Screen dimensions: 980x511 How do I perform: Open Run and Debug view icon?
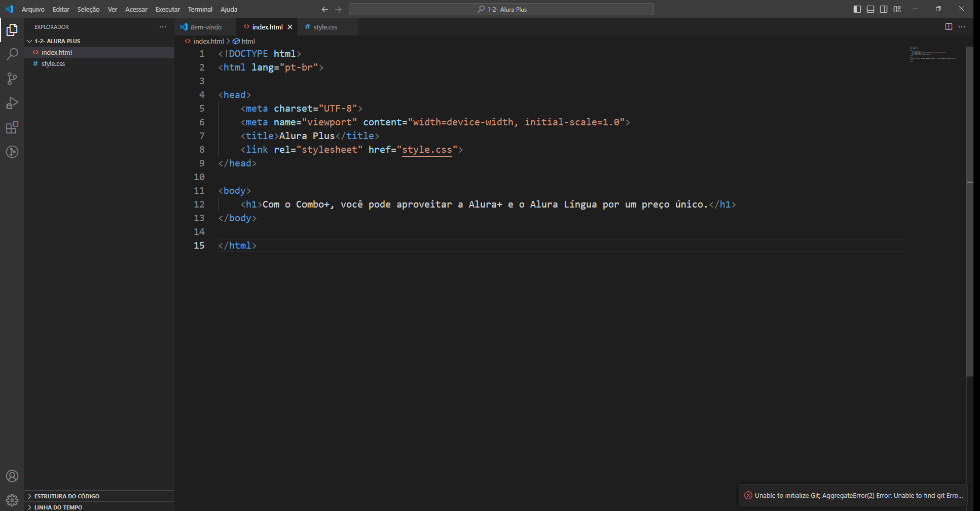(x=12, y=103)
